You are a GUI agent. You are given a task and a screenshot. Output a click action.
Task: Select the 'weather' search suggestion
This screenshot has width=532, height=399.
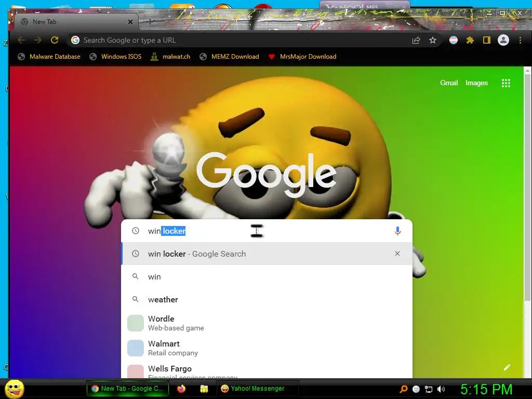tap(267, 300)
